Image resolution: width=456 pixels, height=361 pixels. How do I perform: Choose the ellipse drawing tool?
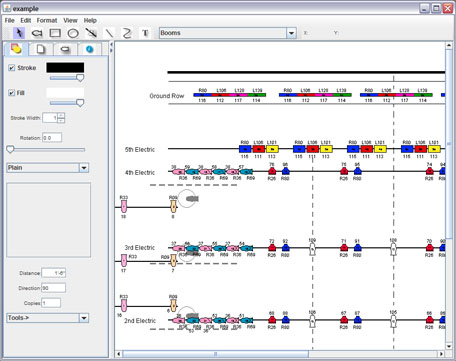coord(73,33)
